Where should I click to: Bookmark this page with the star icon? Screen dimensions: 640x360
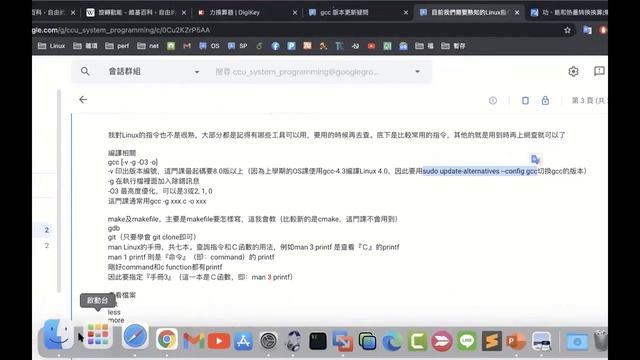point(567,30)
